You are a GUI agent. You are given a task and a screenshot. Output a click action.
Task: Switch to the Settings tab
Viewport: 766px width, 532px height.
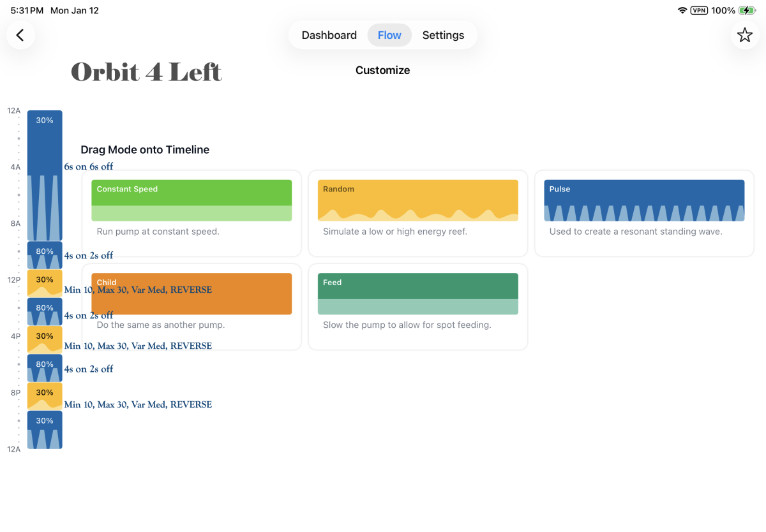(x=443, y=35)
